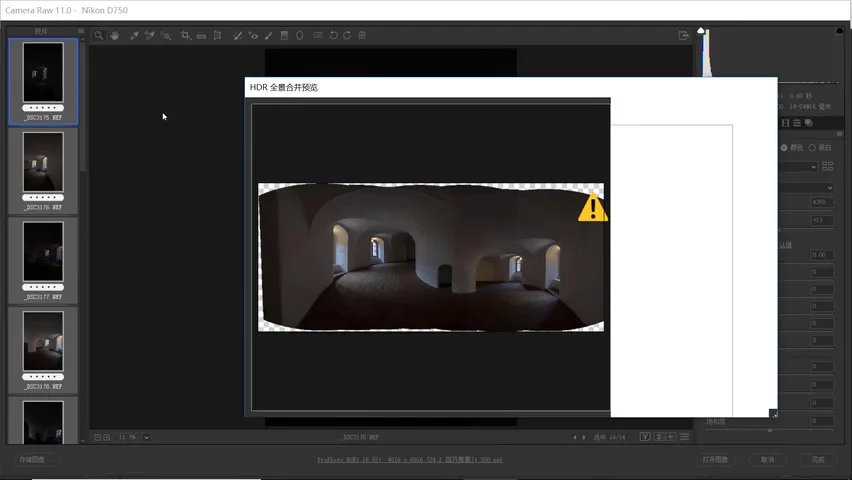This screenshot has width=852, height=480.
Task: Click the zoom out minus button
Action: pos(97,437)
